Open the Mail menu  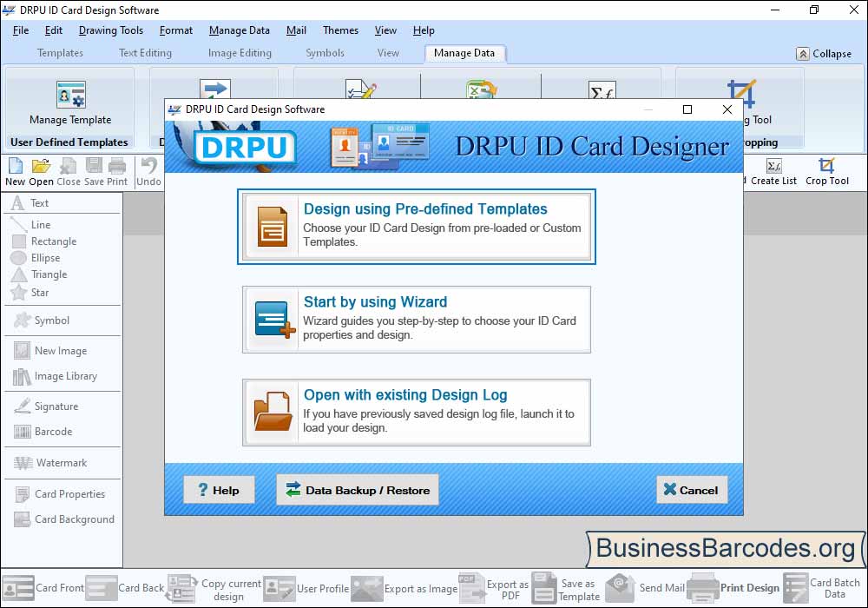click(296, 30)
